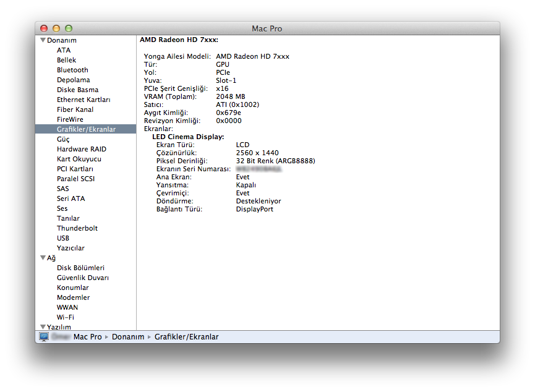Select Modemler entry

74,297
